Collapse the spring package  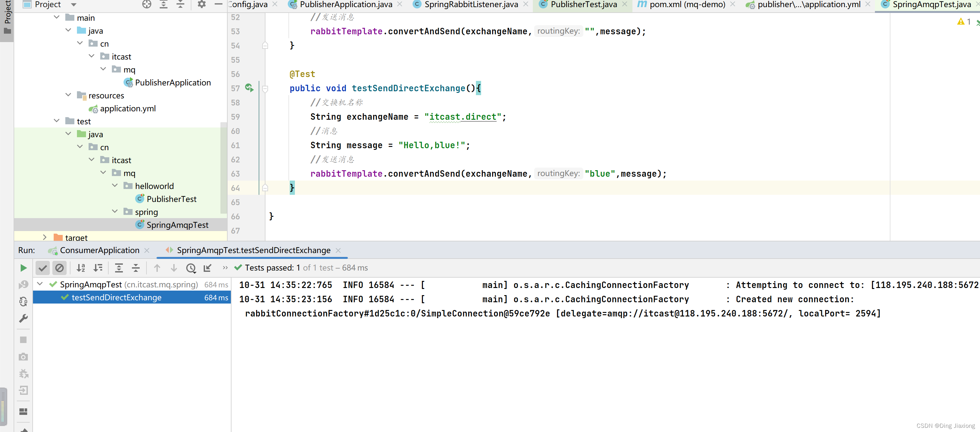[115, 211]
